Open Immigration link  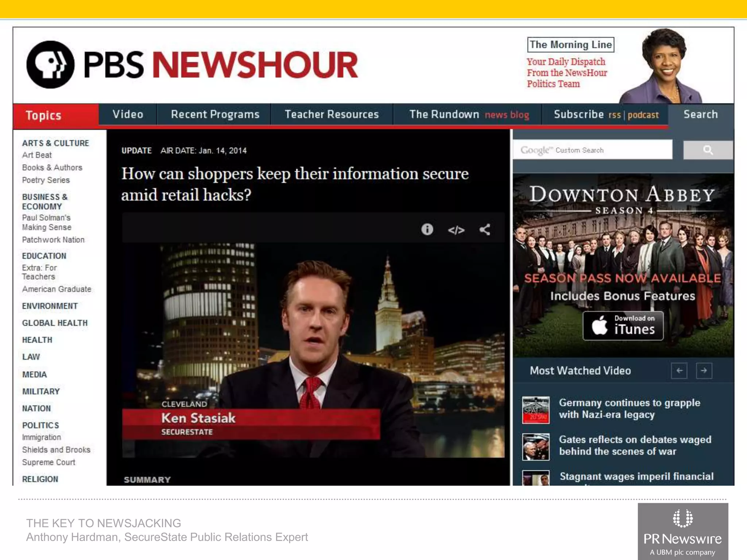tap(42, 437)
